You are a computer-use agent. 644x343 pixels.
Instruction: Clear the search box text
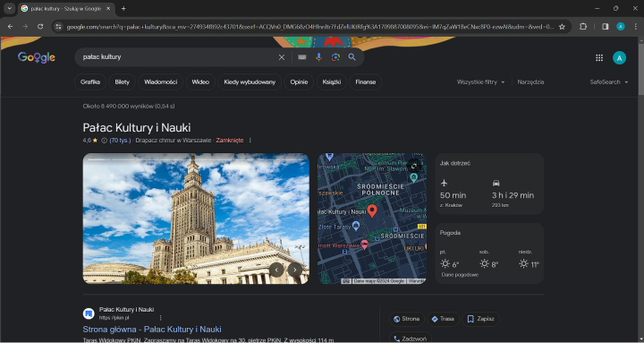coord(282,57)
